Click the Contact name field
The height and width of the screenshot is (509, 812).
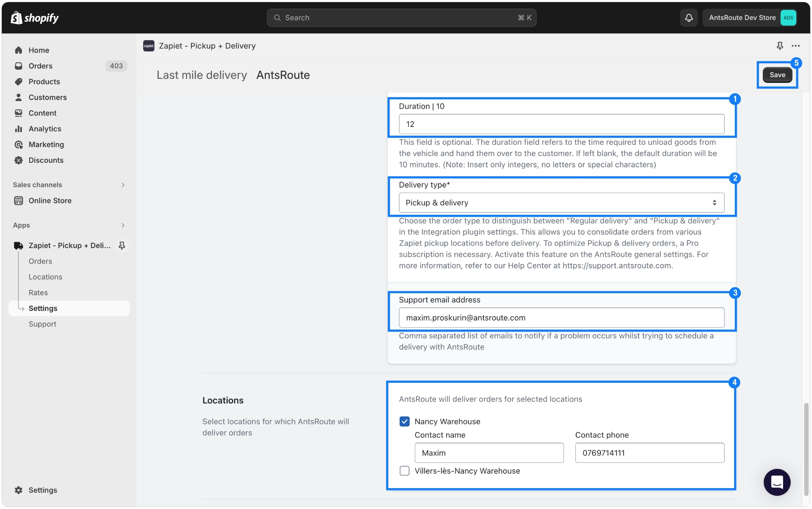click(x=489, y=453)
